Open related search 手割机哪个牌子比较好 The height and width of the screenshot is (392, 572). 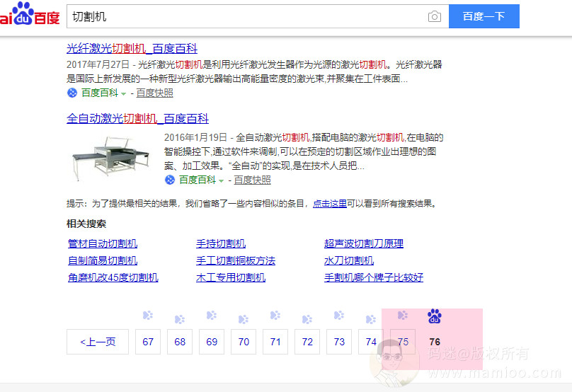[374, 277]
